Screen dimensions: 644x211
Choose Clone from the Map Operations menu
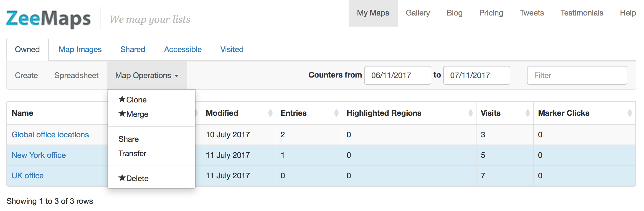(x=133, y=100)
